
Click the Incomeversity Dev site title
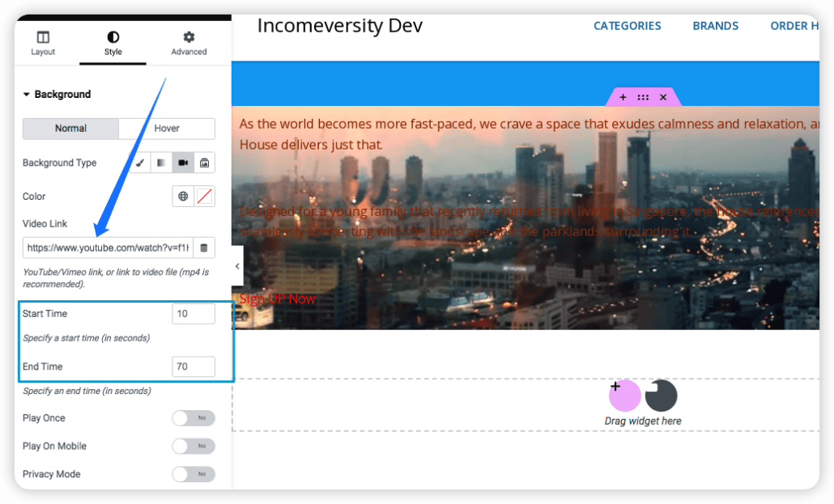[x=340, y=26]
